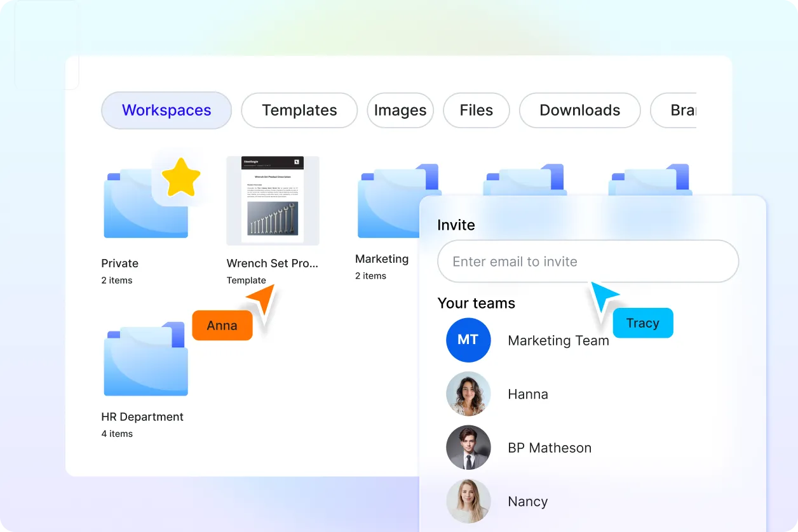Click the email invite input field
The width and height of the screenshot is (798, 532).
pos(588,261)
